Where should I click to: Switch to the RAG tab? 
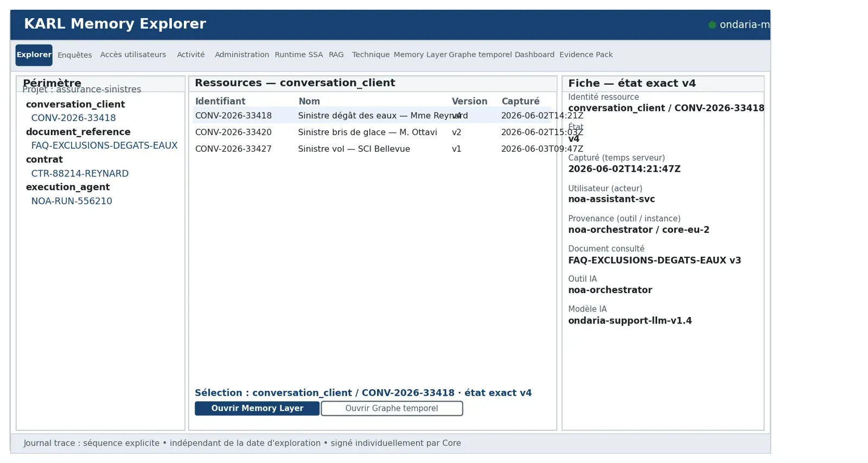[336, 55]
